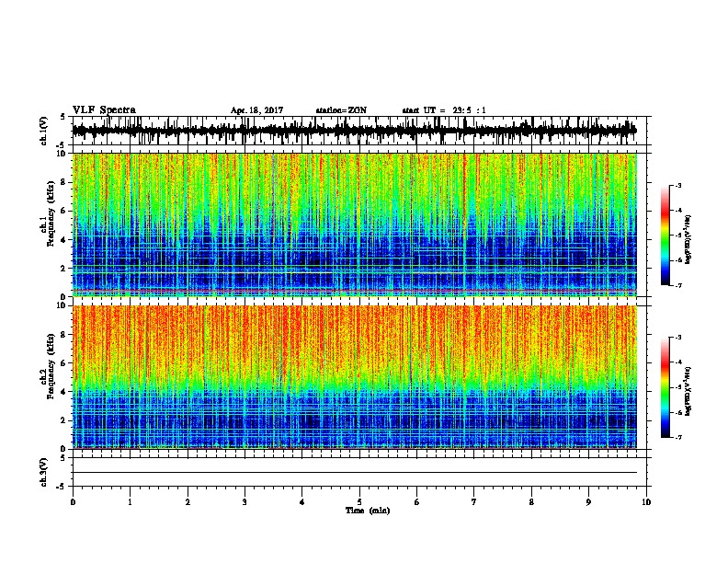Click time axis tick label "1"

tap(130, 502)
